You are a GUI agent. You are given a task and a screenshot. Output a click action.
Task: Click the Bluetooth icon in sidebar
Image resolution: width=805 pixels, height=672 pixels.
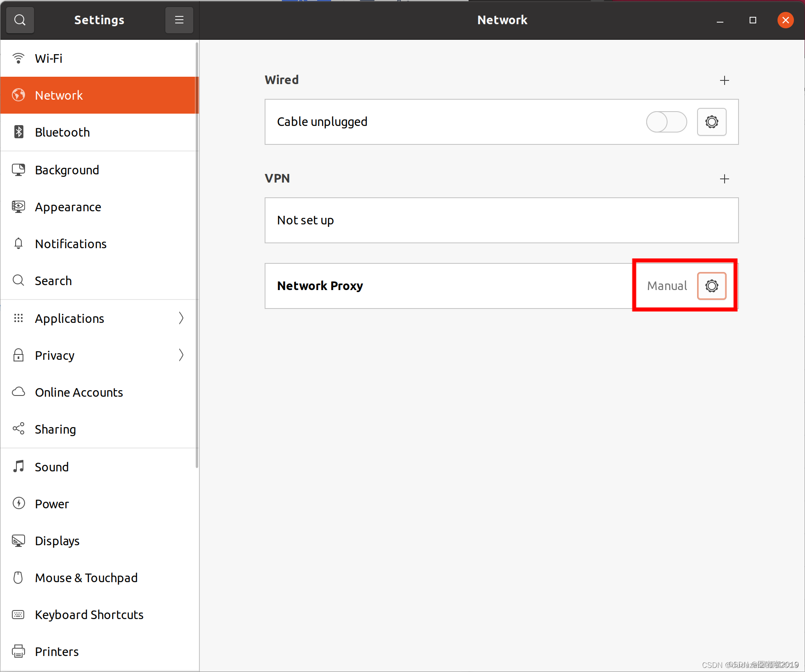coord(18,132)
